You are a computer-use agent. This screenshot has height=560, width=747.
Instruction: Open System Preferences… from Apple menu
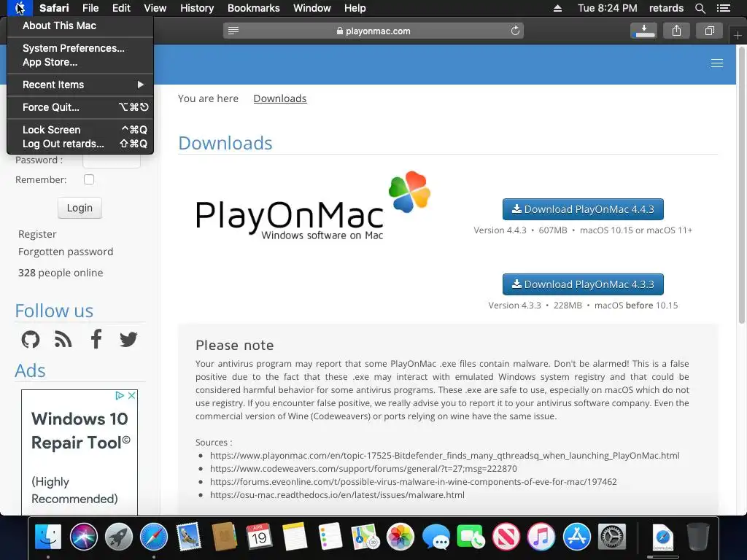click(80, 48)
